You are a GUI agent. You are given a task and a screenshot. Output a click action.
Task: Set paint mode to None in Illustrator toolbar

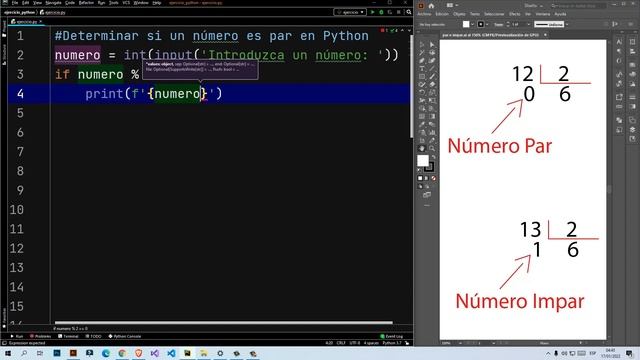[433, 178]
